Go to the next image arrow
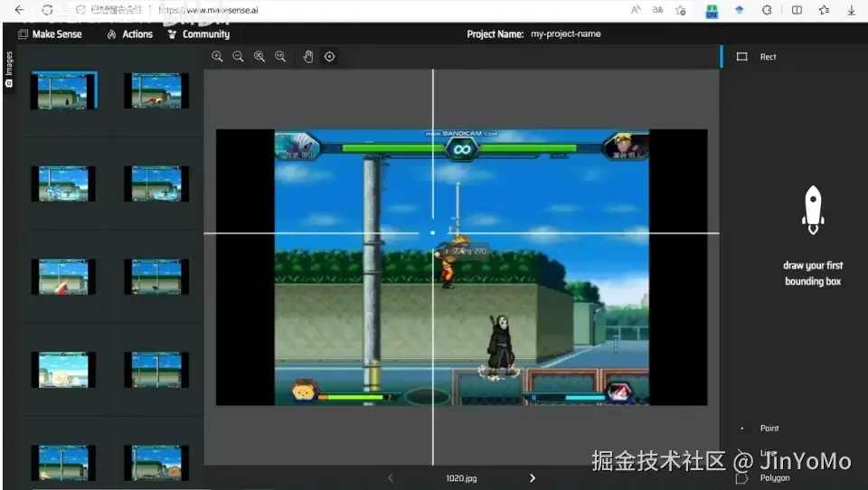The image size is (868, 490). [x=532, y=478]
